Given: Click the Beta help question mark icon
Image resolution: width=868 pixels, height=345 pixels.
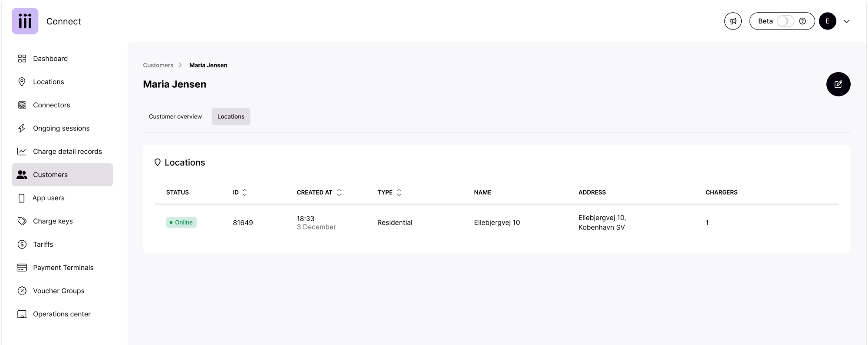Looking at the screenshot, I should (802, 21).
